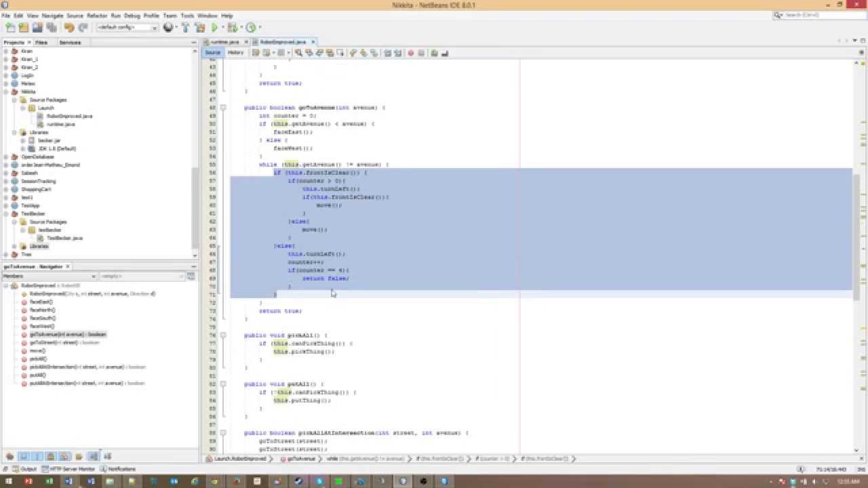Select faceNorth() in Navigator
868x488 pixels.
42,310
